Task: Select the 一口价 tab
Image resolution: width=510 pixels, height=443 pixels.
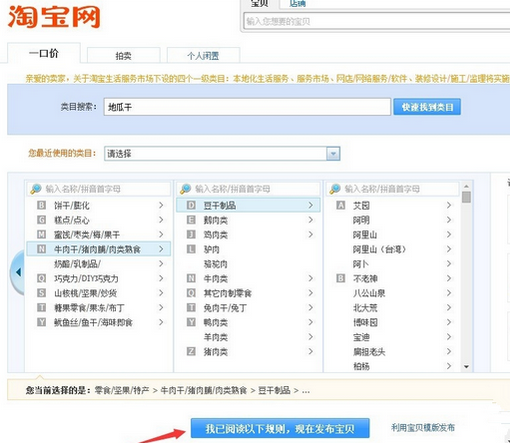Action: click(x=44, y=53)
